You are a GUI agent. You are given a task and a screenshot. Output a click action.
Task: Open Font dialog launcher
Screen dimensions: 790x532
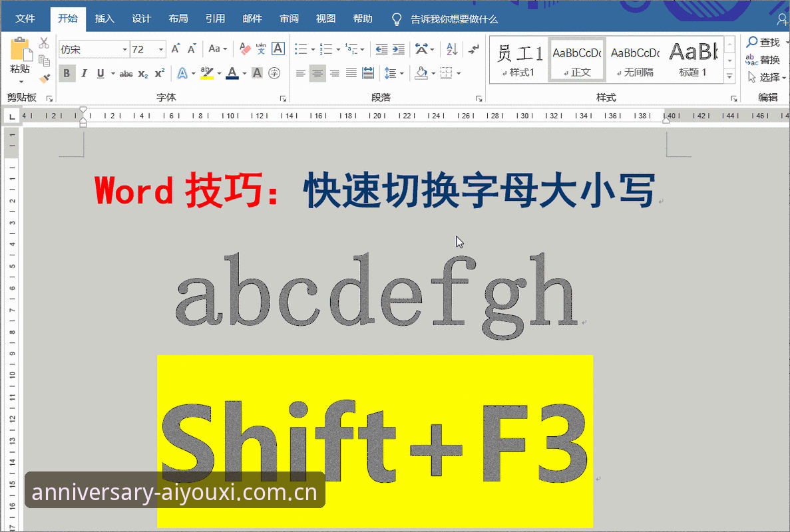click(x=283, y=98)
